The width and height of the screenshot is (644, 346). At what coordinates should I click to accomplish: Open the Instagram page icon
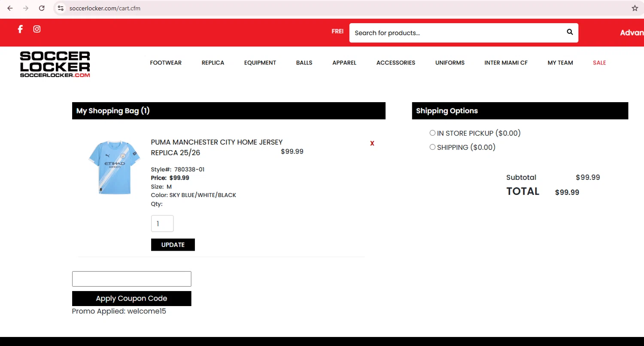tap(37, 29)
